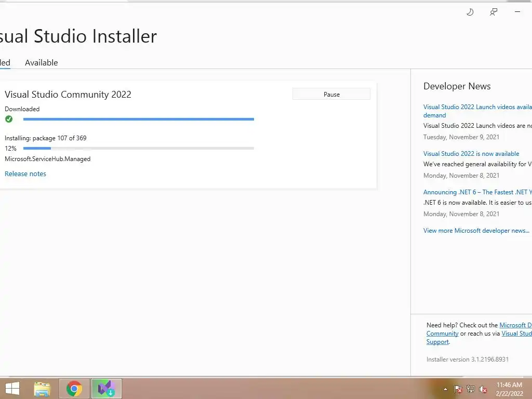Click the Tuesday, November 9, 2021 date

coord(461,137)
